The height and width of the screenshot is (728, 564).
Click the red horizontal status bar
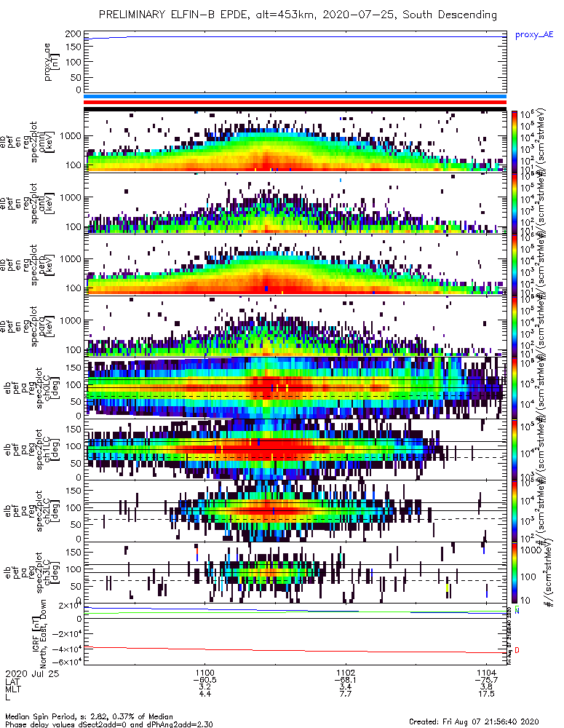point(295,103)
